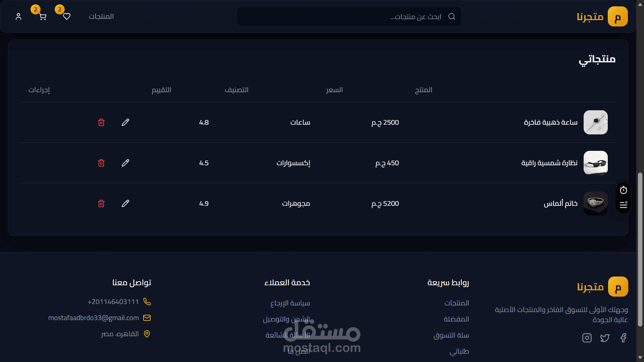Delete the diamond ring product

coord(101,203)
